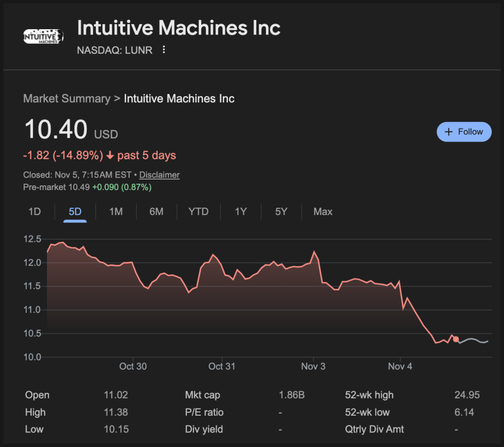Click the Mkt cap statistic label
The height and width of the screenshot is (447, 504).
(202, 395)
